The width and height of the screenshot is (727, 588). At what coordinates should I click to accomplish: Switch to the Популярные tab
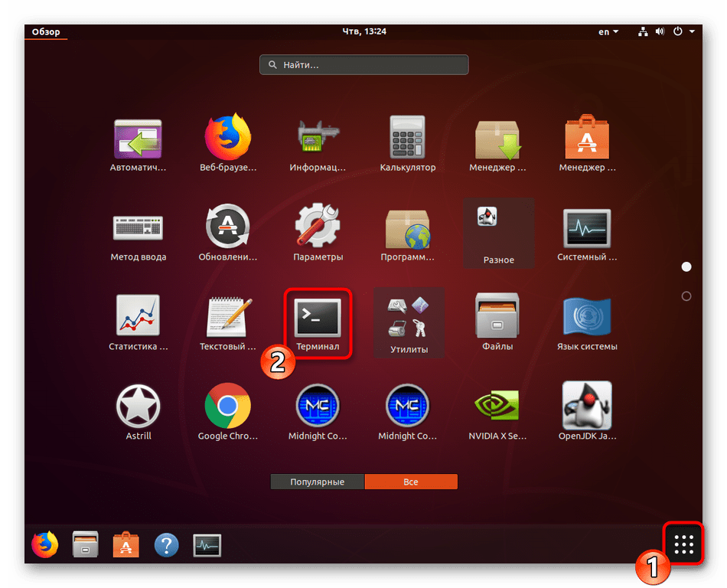(x=318, y=482)
